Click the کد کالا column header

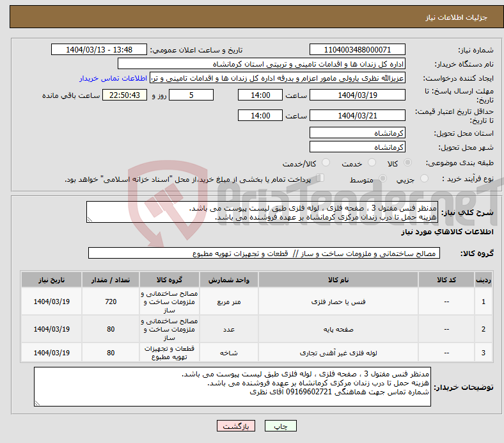[446, 280]
